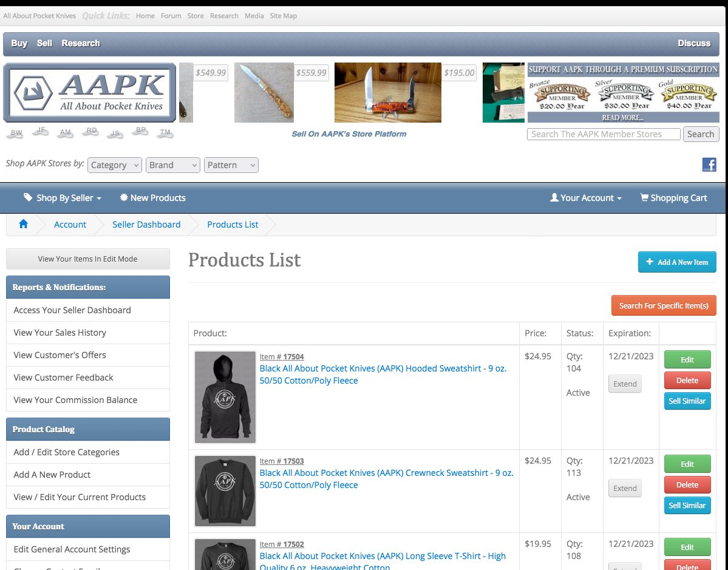Open the Category dropdown
728x570 pixels.
tap(114, 165)
